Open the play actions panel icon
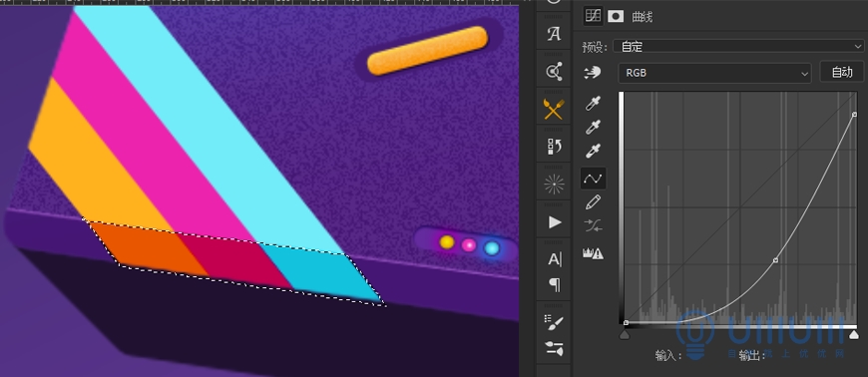 point(554,222)
